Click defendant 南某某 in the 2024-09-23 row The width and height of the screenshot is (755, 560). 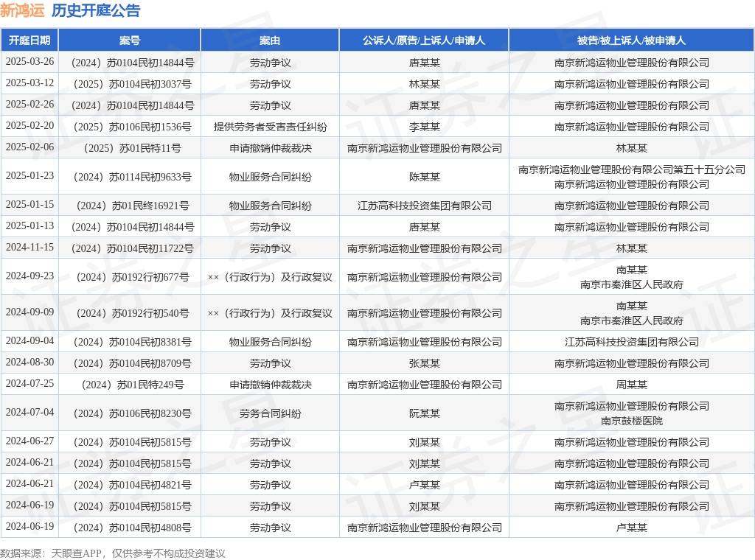pyautogui.click(x=631, y=270)
